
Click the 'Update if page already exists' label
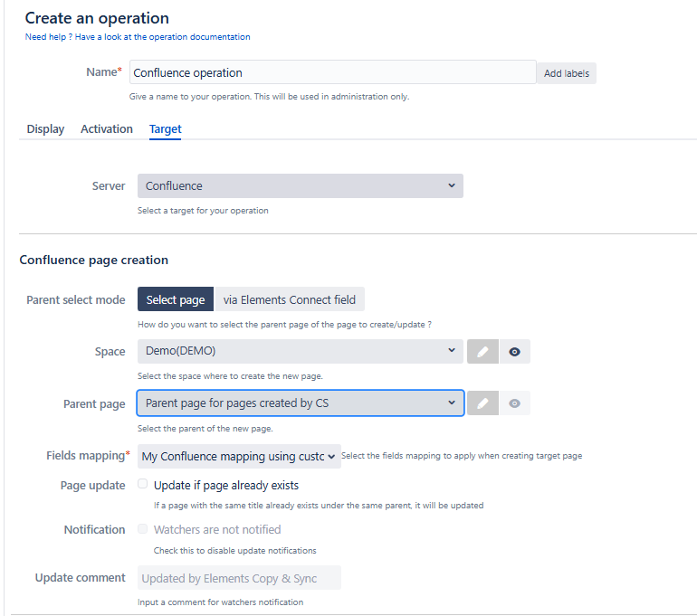226,485
